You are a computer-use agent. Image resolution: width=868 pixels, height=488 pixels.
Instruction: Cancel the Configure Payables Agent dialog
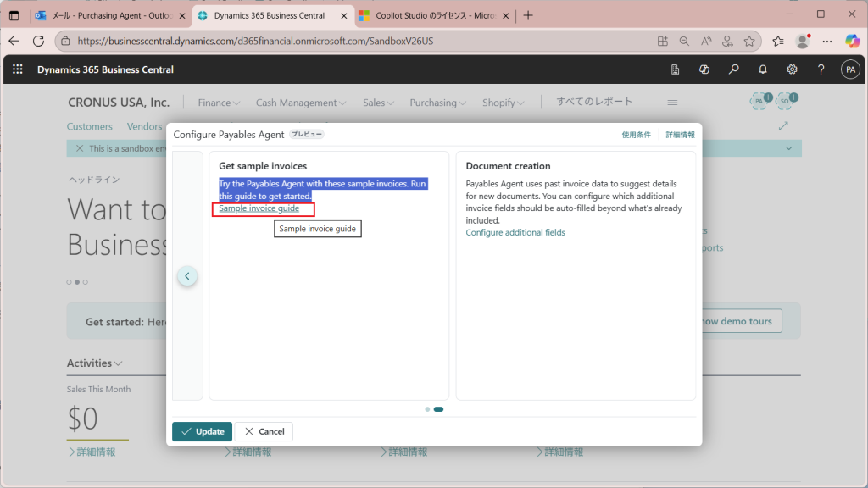coord(264,431)
